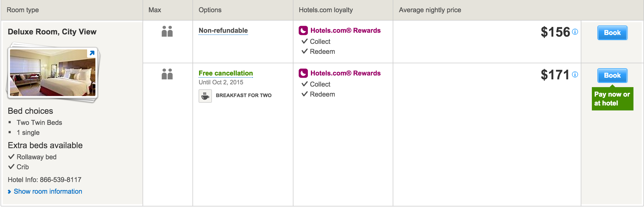
Task: Open the Deluxe Room photo thumbnail
Action: tap(52, 73)
